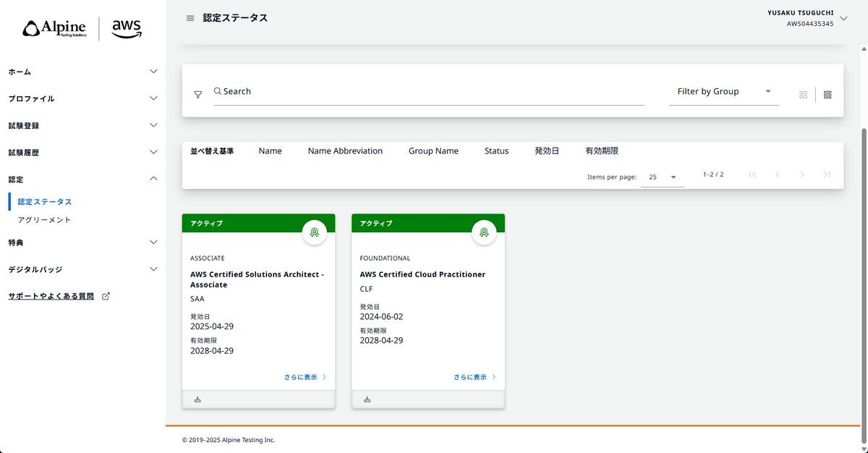Viewport: 868px width, 453px height.
Task: Click the Solutions Architect badge icon
Action: pyautogui.click(x=314, y=232)
